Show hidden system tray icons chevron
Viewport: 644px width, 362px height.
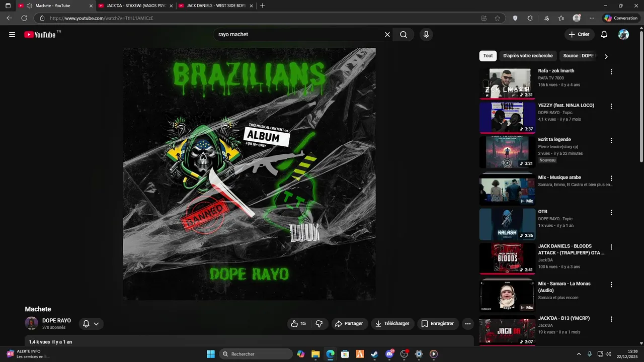point(579,354)
